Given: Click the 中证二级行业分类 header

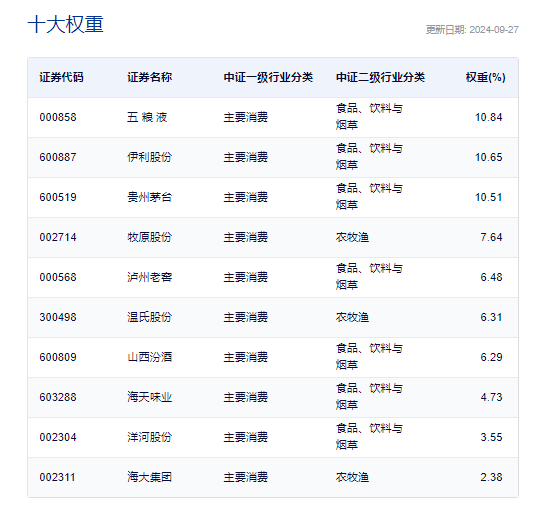Looking at the screenshot, I should [x=380, y=77].
